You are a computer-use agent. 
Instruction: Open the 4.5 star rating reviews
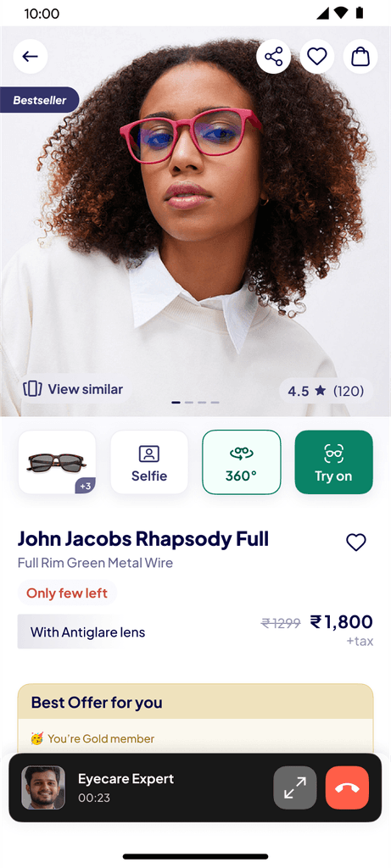326,392
